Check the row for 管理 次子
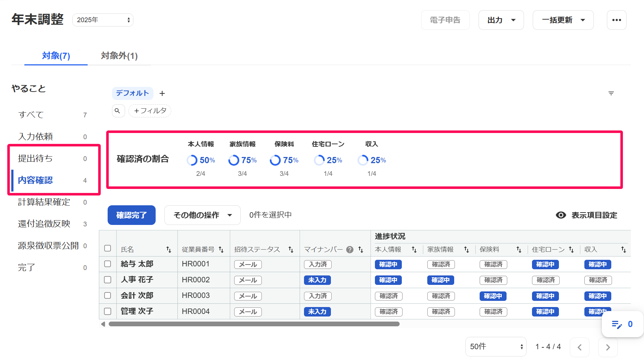The width and height of the screenshot is (644, 363). pyautogui.click(x=108, y=311)
